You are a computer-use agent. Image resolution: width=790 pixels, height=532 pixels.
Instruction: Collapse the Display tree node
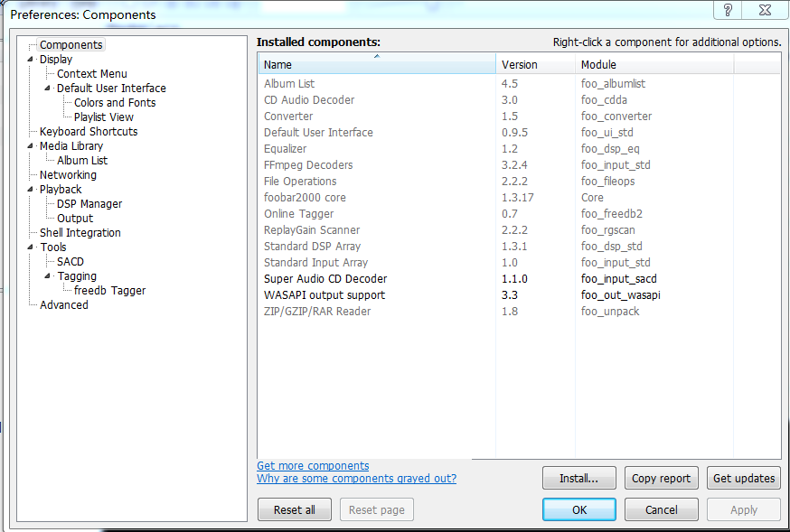pyautogui.click(x=31, y=60)
